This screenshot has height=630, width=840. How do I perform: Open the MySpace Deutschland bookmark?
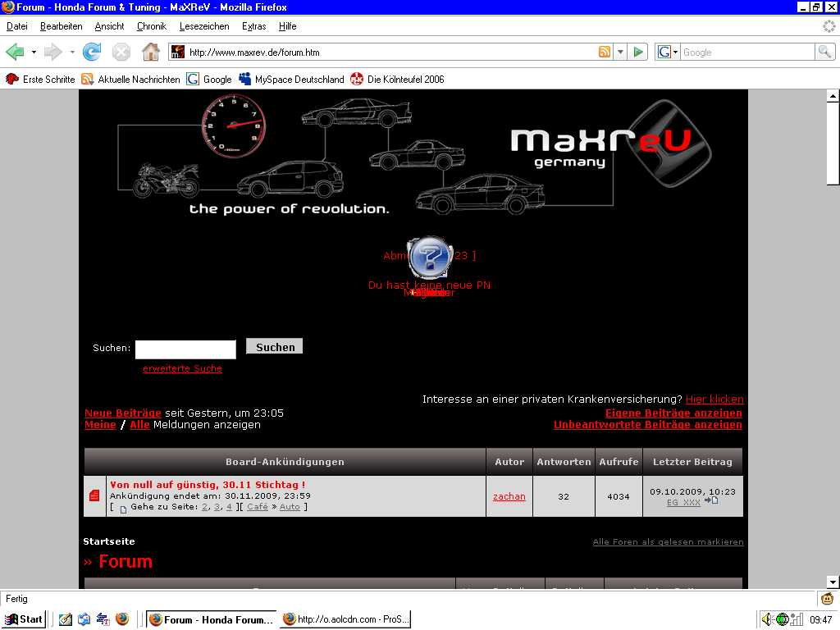[x=290, y=80]
